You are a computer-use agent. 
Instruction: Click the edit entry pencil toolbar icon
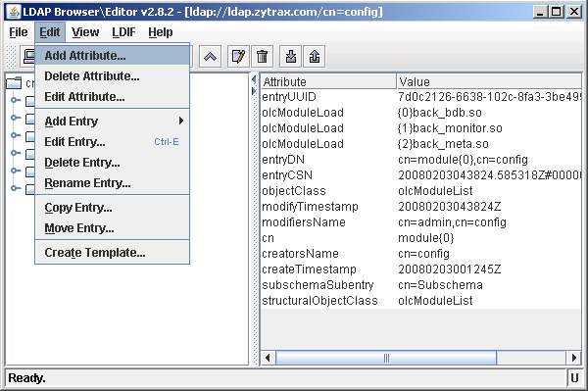coord(238,57)
